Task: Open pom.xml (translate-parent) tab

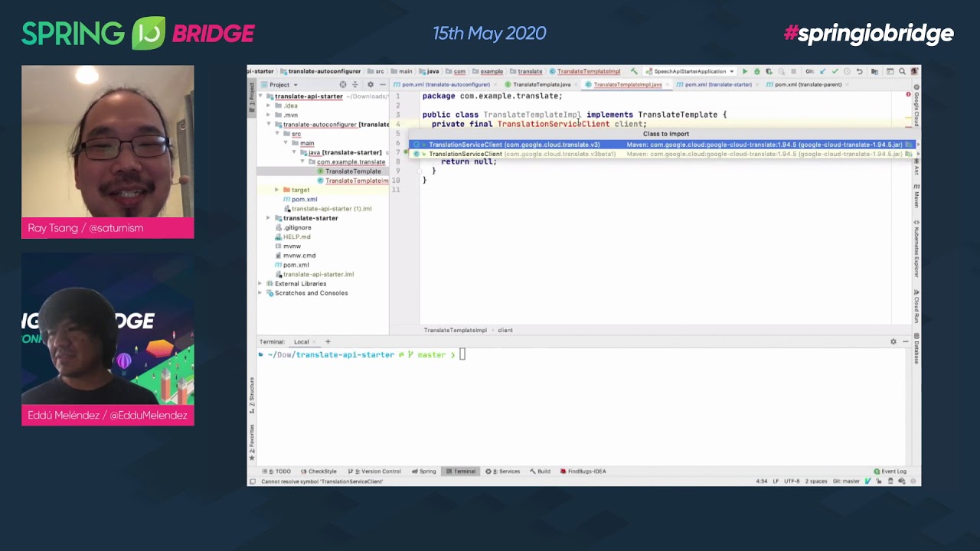Action: click(x=808, y=84)
